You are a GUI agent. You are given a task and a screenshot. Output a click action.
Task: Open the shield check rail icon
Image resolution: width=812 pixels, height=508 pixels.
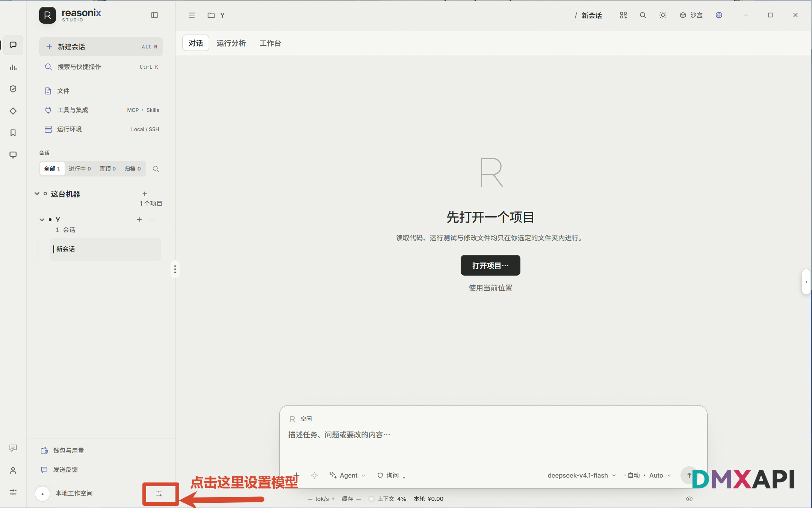click(x=13, y=89)
